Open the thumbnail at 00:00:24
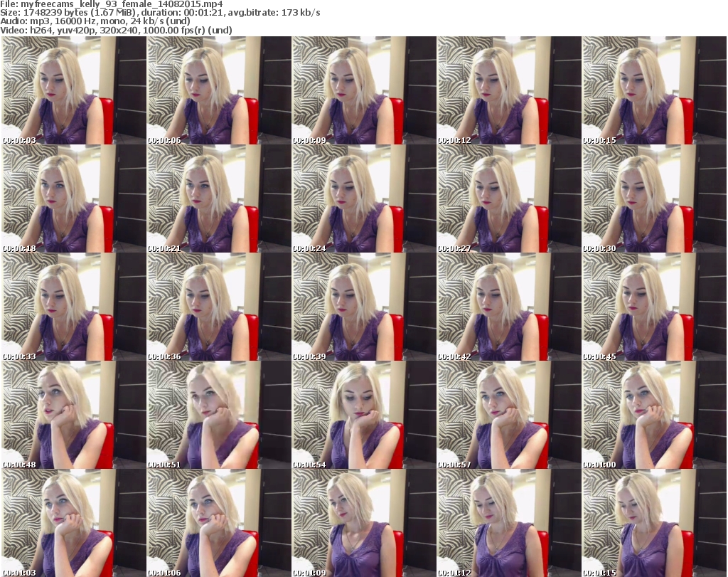 tap(364, 198)
